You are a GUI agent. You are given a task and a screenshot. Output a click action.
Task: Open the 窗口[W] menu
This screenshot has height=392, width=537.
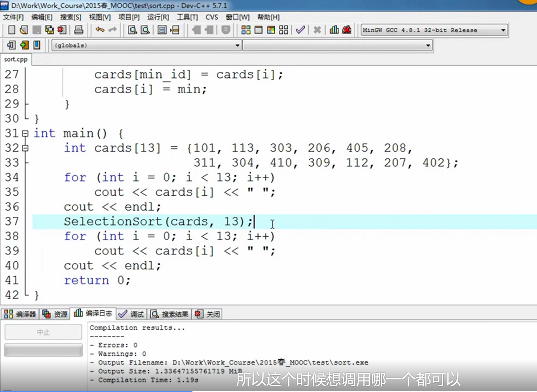point(237,17)
